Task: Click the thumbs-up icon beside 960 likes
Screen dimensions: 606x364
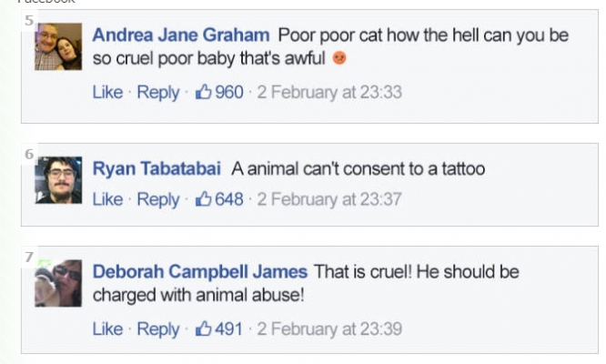Action: [204, 92]
